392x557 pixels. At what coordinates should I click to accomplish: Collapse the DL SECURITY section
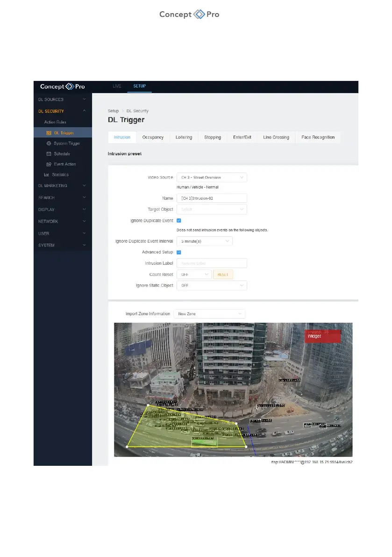pos(63,111)
